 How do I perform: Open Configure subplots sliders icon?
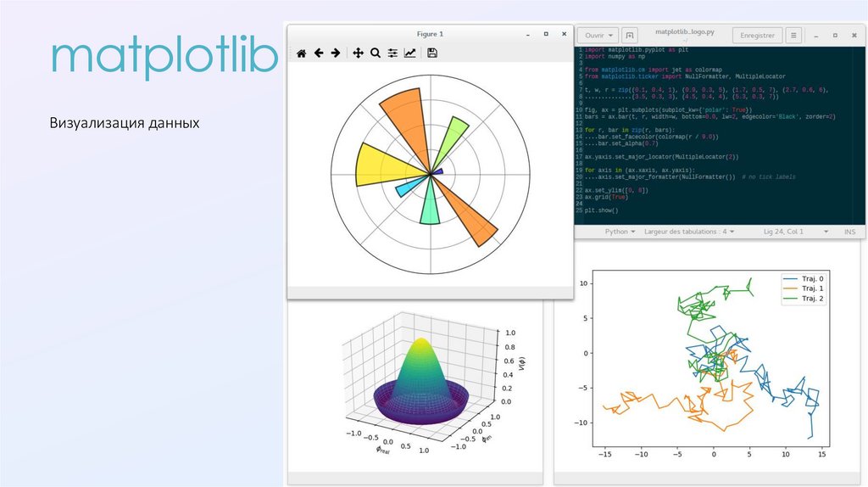tap(392, 53)
